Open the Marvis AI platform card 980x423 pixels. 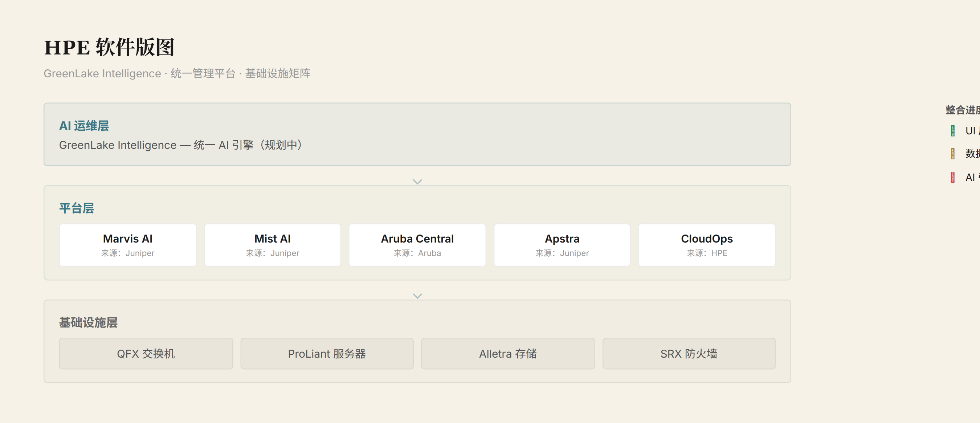[x=128, y=245]
